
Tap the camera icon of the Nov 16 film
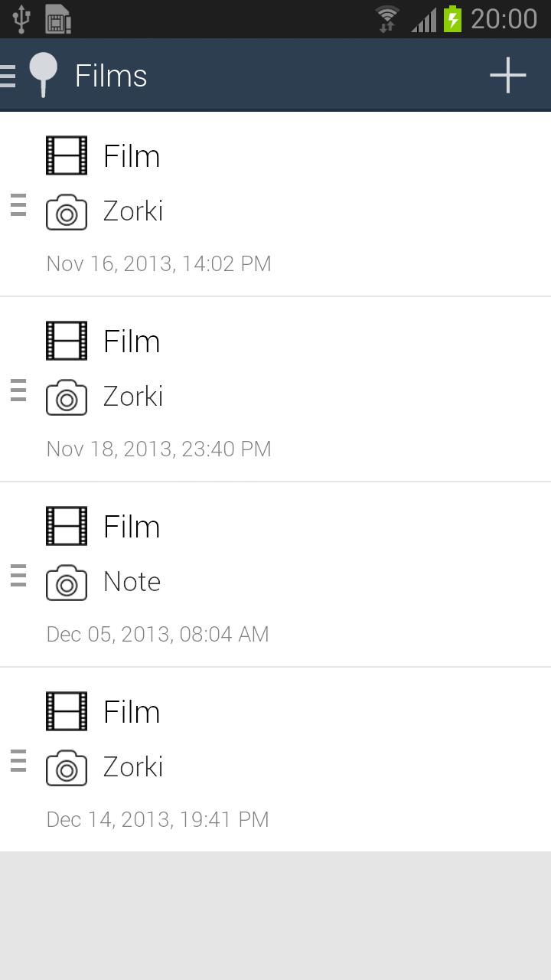67,212
